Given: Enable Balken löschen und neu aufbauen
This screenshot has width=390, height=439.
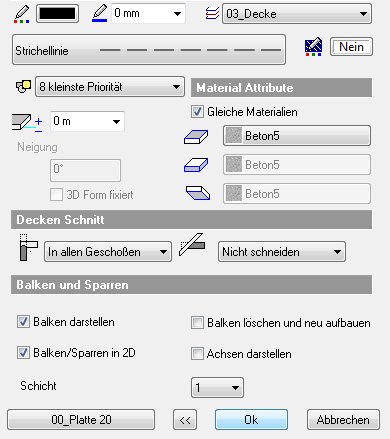Looking at the screenshot, I should pos(197,323).
